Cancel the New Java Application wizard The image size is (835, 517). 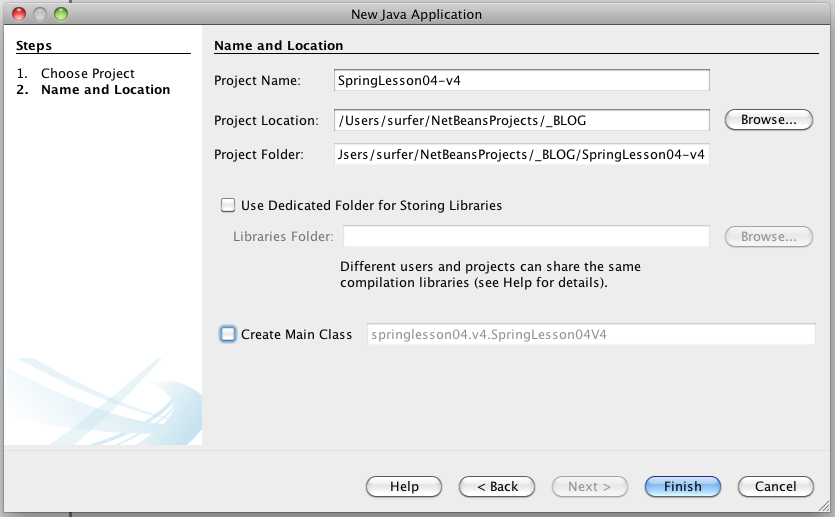775,487
